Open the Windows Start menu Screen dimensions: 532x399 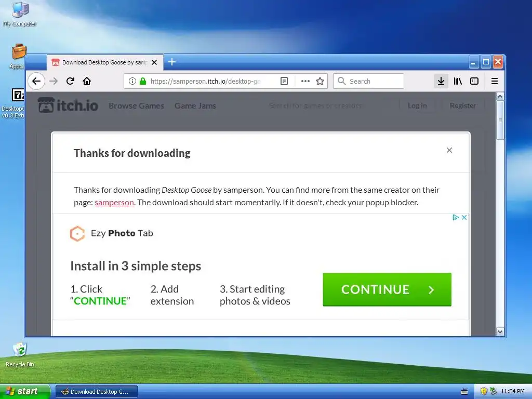click(25, 392)
